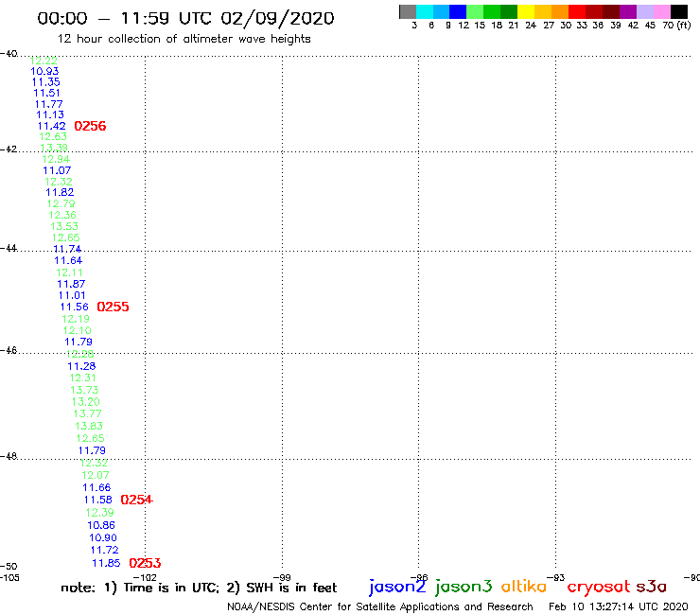
Task: Click the cyan swatch in the wave height scale
Action: pyautogui.click(x=425, y=11)
